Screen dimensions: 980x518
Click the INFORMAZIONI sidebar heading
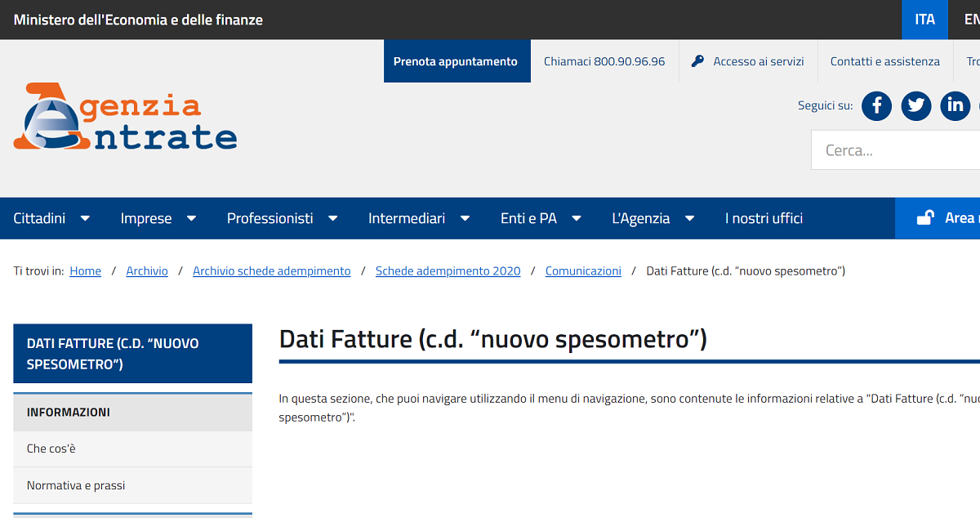(x=132, y=413)
